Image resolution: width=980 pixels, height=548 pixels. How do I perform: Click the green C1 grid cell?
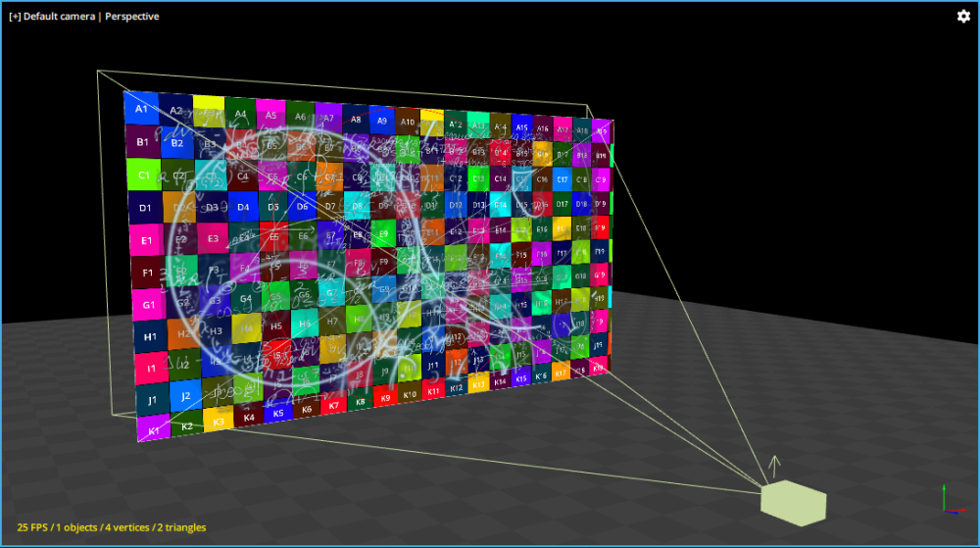[144, 174]
